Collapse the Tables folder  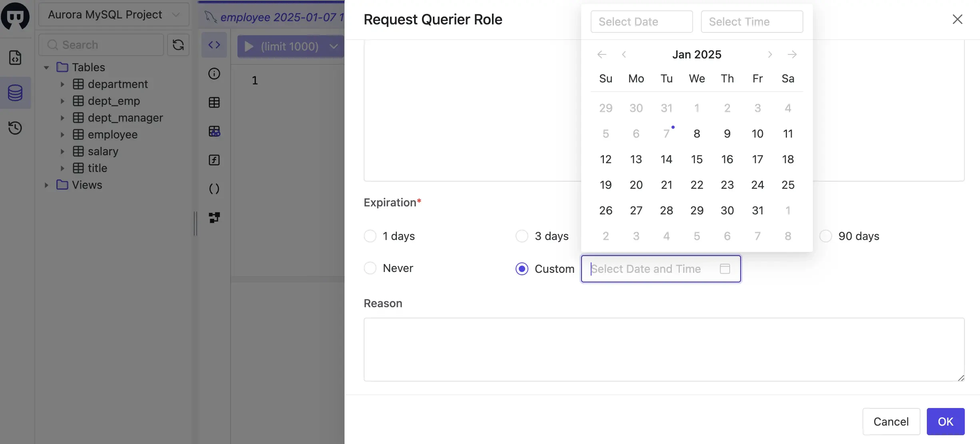click(x=46, y=67)
